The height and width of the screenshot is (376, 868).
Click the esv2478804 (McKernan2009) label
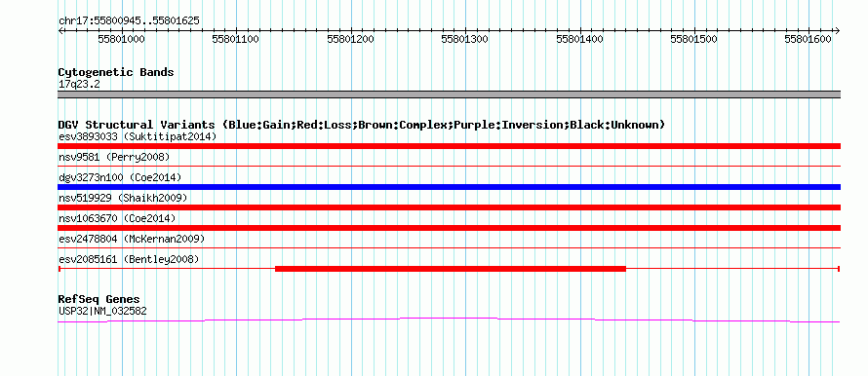(132, 239)
